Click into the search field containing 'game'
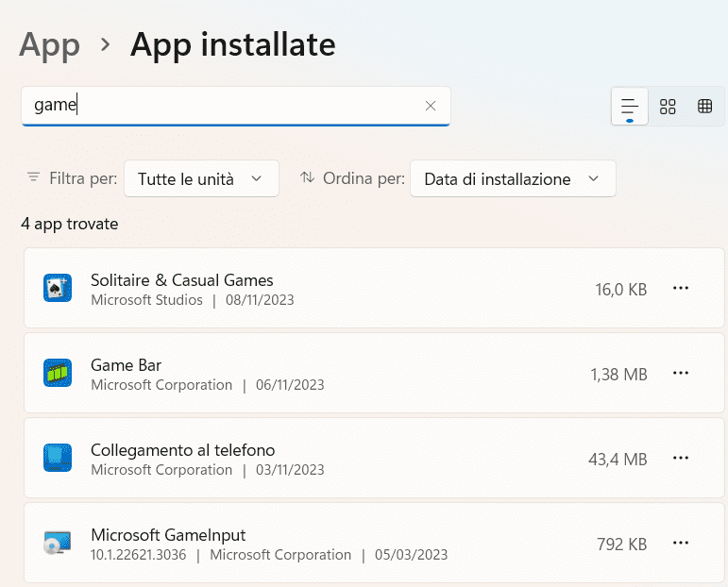Screen dimensions: 728x587 227,106
